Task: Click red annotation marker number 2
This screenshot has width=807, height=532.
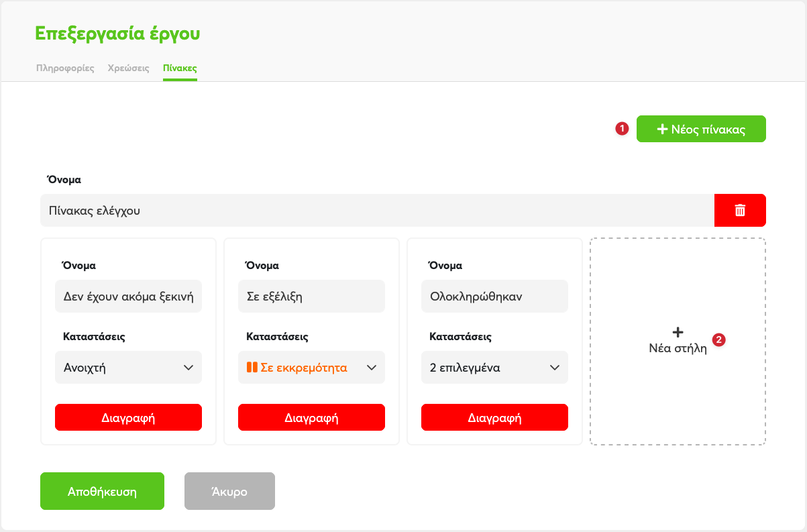Action: click(718, 340)
